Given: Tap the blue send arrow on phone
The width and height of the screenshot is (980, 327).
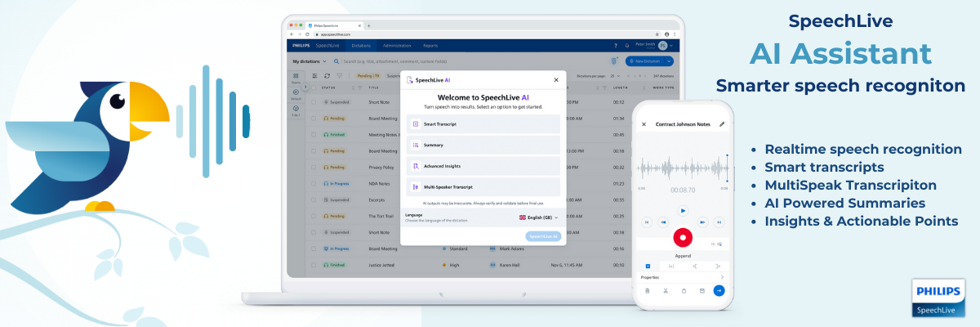Looking at the screenshot, I should (719, 290).
